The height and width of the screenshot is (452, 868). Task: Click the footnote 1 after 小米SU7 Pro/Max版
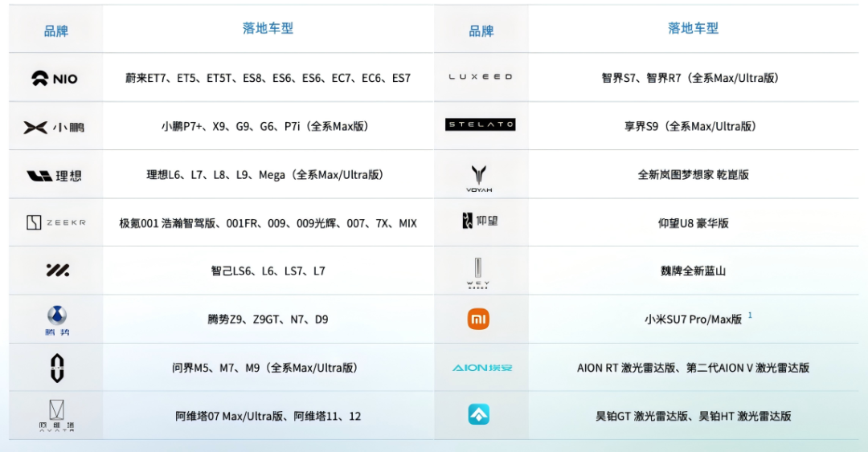(750, 316)
